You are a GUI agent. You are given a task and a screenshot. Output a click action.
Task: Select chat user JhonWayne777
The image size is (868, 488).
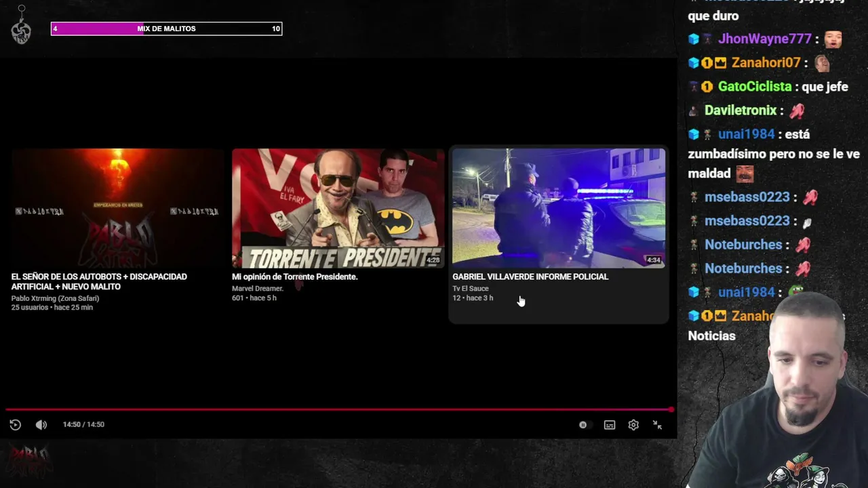click(x=765, y=39)
